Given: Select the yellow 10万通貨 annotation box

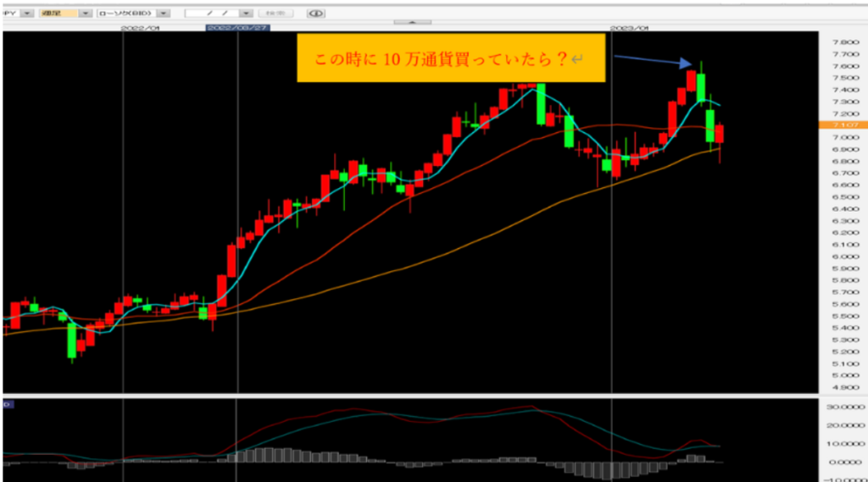Looking at the screenshot, I should (450, 58).
